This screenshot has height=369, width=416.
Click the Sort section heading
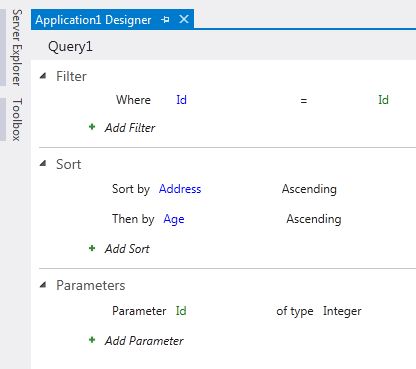[68, 164]
